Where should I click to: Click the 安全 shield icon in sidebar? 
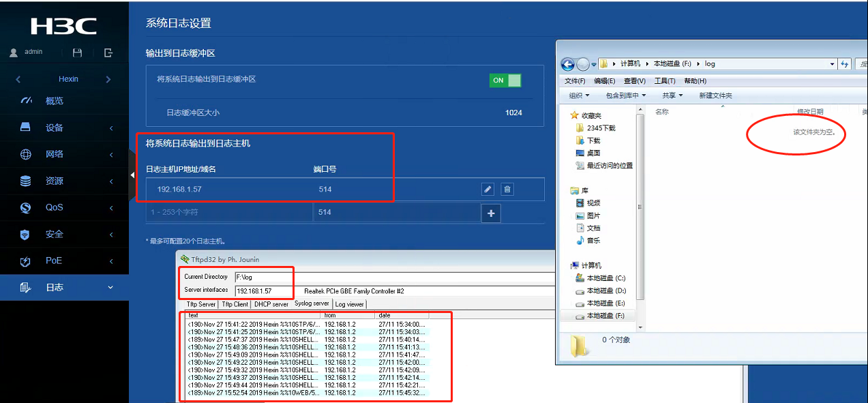point(25,234)
